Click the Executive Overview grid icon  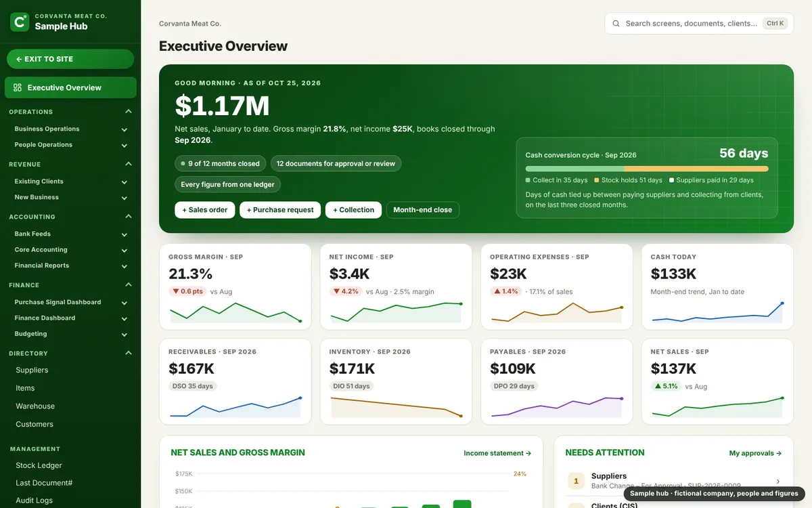18,87
